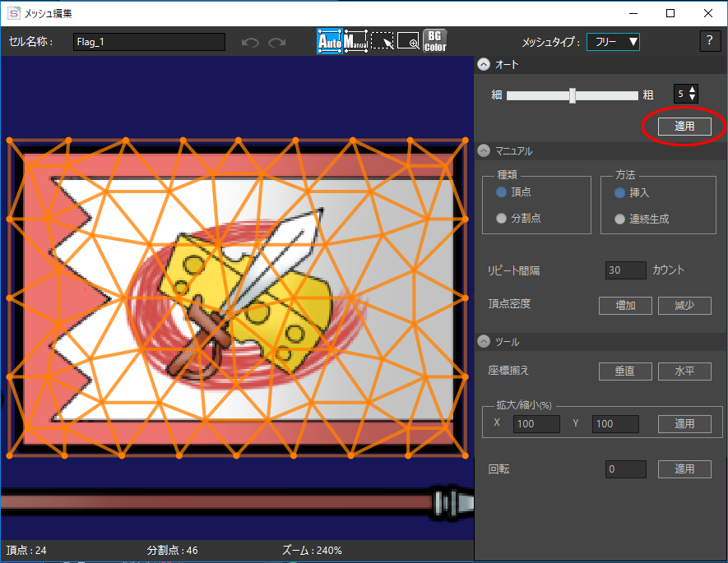Align coordinates with the 水平 button
728x563 pixels.
pos(684,371)
